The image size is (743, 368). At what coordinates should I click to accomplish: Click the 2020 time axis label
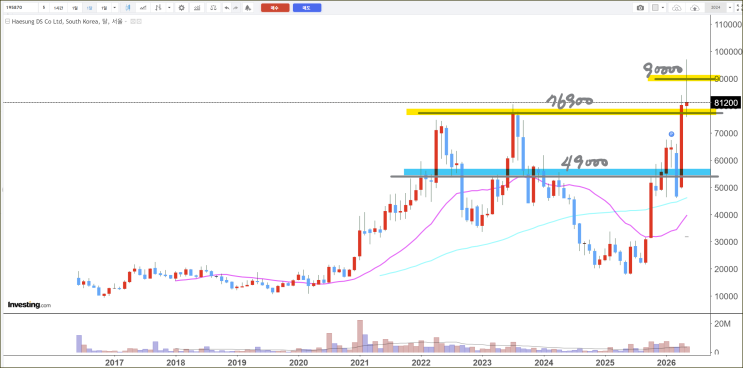tap(298, 363)
